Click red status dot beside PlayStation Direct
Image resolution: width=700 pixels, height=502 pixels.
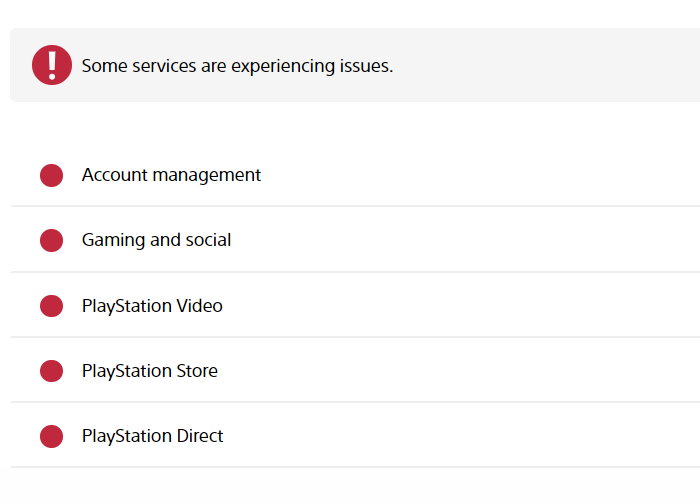coord(51,436)
